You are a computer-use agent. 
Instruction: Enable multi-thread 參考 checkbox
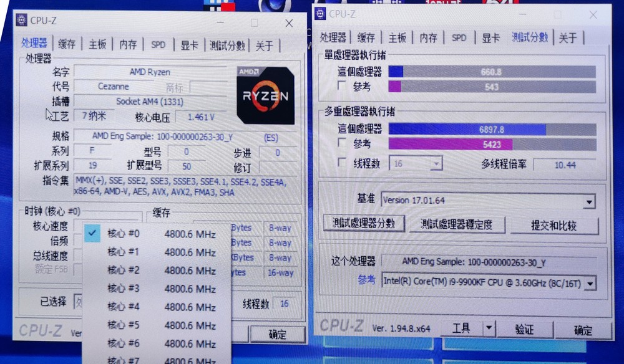pyautogui.click(x=342, y=143)
